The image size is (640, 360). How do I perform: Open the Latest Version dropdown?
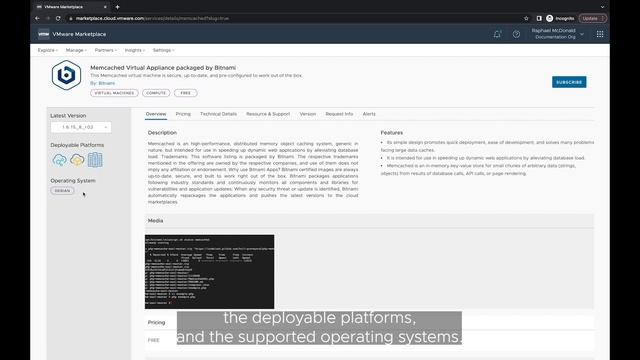[x=81, y=127]
